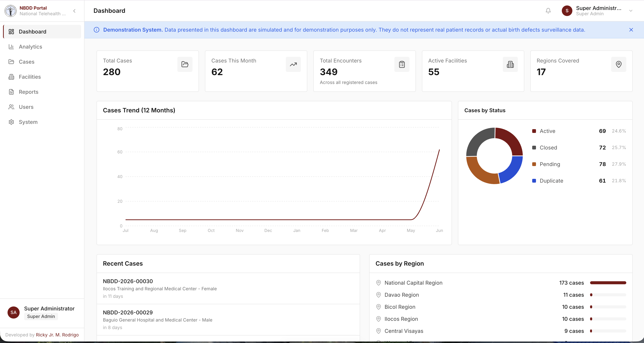Click the Reports document icon

coord(11,92)
